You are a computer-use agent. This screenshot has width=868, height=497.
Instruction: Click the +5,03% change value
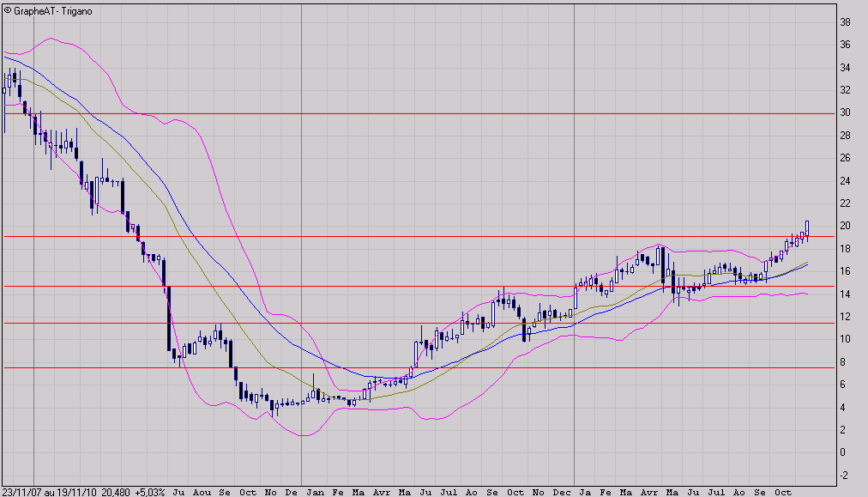click(x=149, y=492)
